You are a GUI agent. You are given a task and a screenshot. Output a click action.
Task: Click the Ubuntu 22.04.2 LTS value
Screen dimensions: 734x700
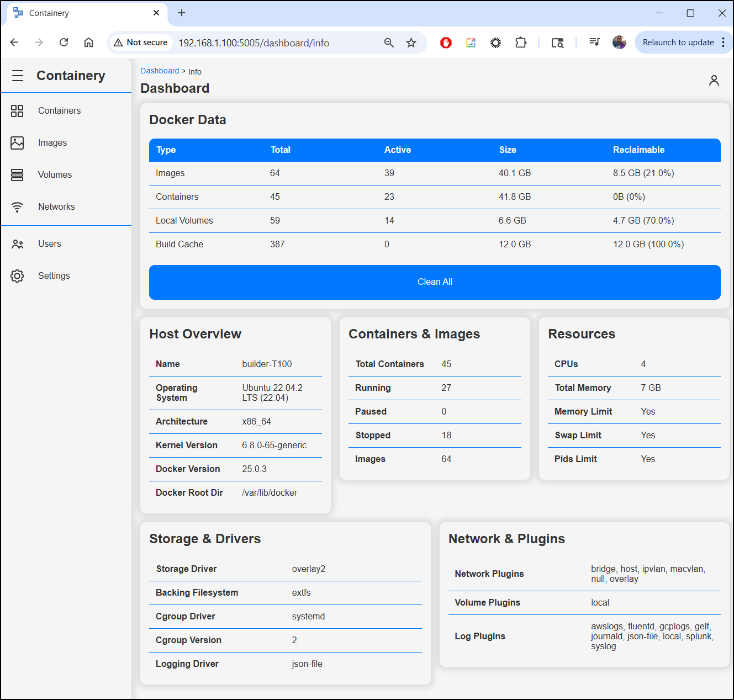272,393
